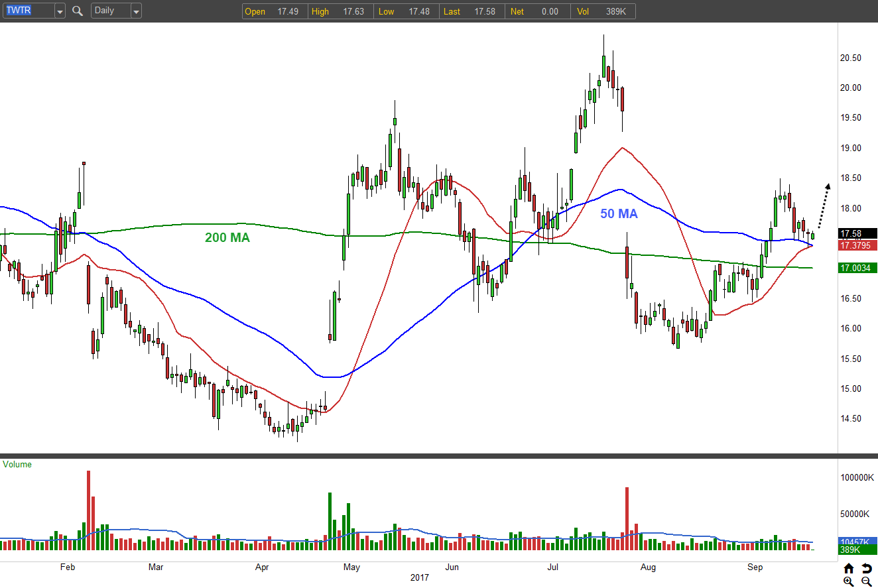Click the 18.50 price axis label
878x588 pixels.
pyautogui.click(x=851, y=178)
